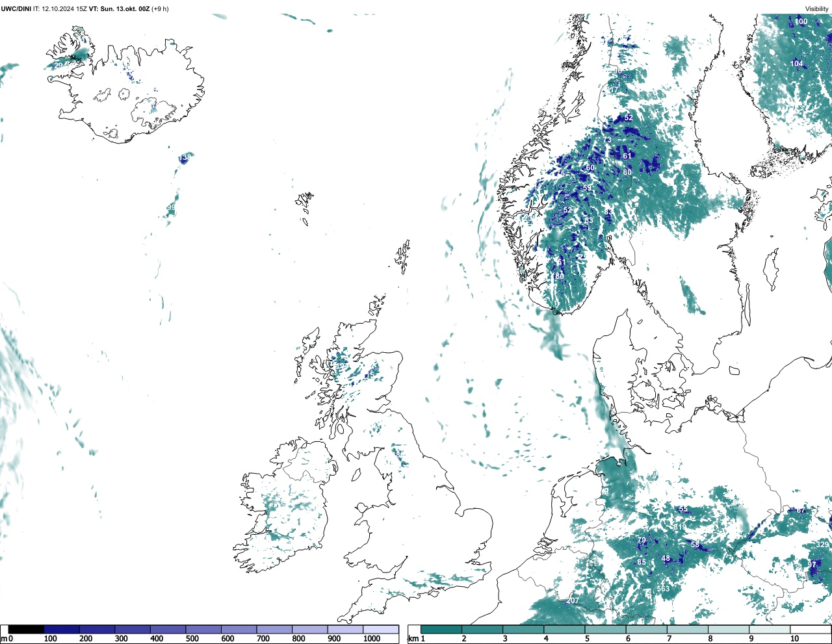The height and width of the screenshot is (644, 832).
Task: Click the '5' tick label on km legend
Action: coord(587,639)
